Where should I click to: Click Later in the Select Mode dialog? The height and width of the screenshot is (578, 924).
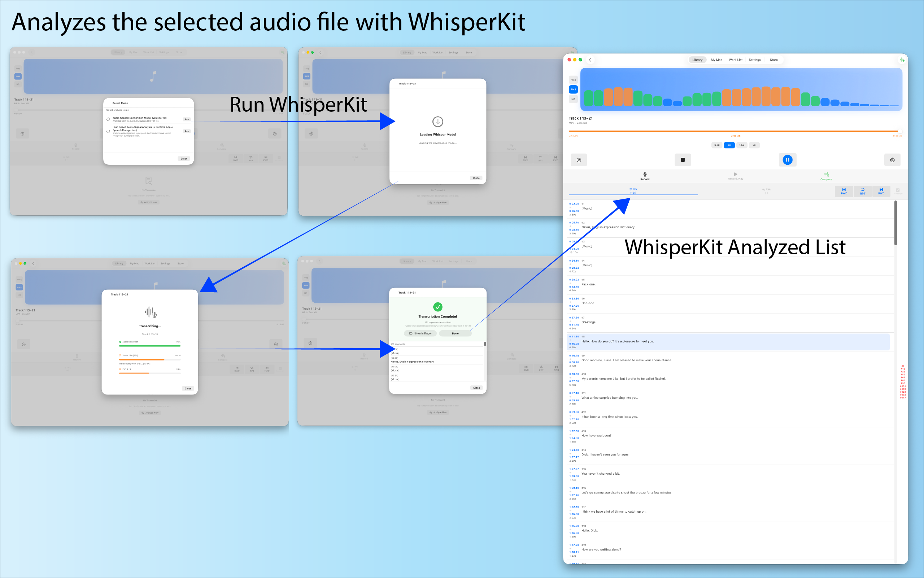184,159
